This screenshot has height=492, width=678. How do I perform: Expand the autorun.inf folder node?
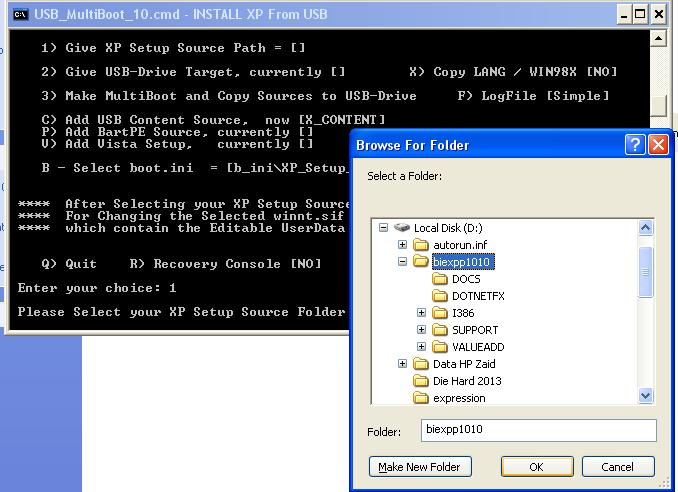[402, 245]
